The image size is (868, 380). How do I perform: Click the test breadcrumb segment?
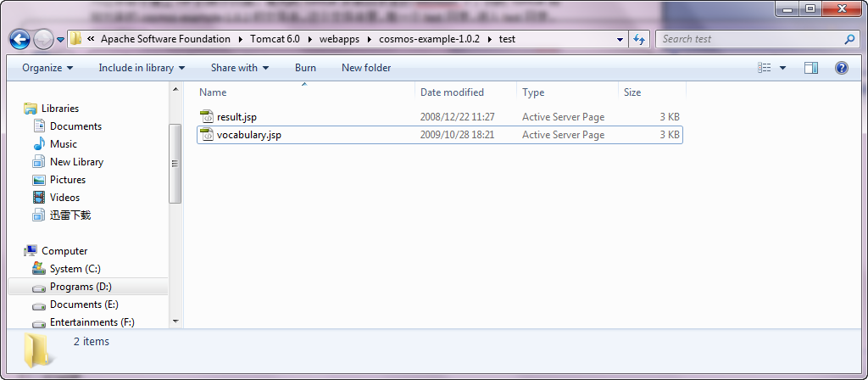[x=507, y=39]
